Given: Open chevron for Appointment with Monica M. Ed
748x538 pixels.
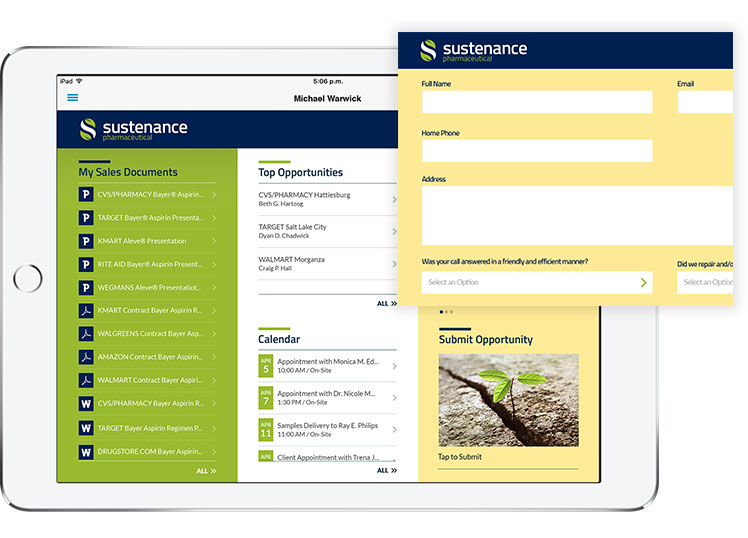Looking at the screenshot, I should point(394,366).
